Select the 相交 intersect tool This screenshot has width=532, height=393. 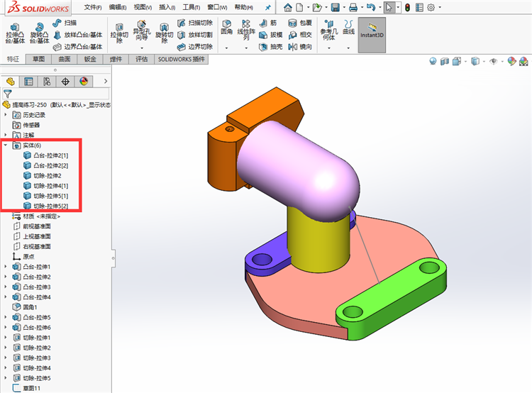pos(300,35)
